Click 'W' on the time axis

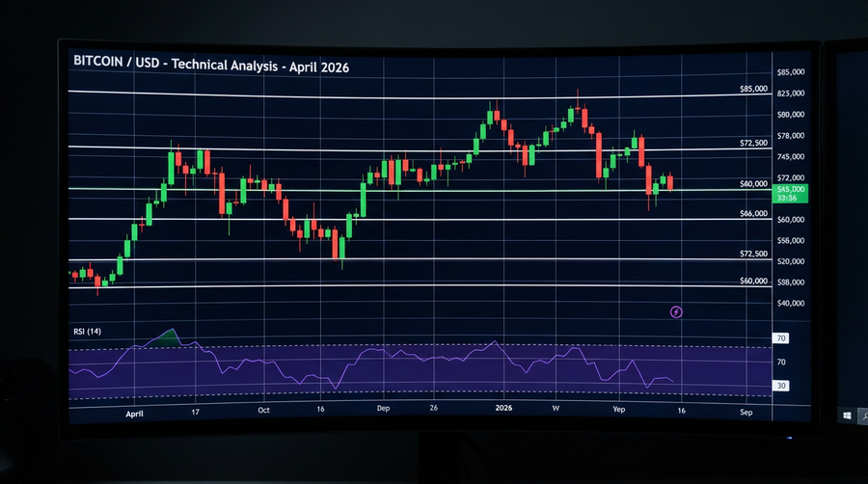556,408
